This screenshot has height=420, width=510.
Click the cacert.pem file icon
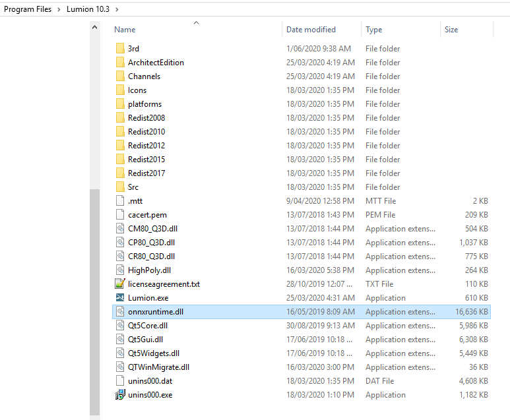(119, 215)
